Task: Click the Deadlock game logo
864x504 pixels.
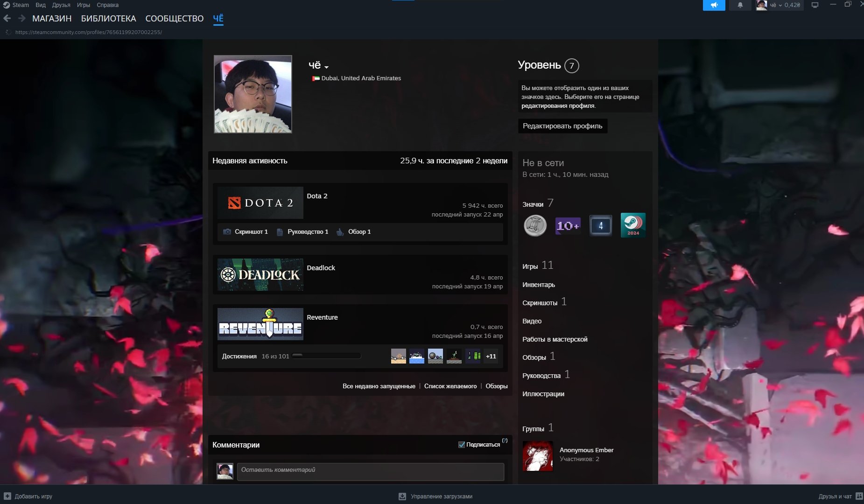Action: [x=260, y=274]
